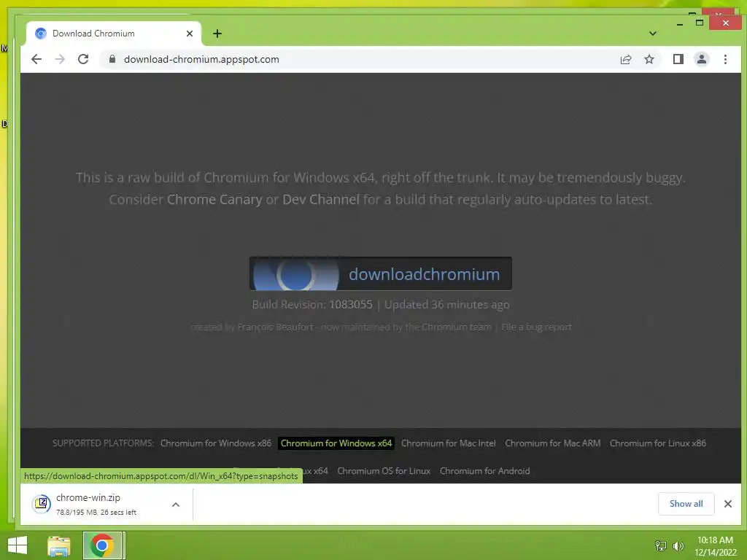Open Chrome's three-dot menu

pyautogui.click(x=725, y=59)
